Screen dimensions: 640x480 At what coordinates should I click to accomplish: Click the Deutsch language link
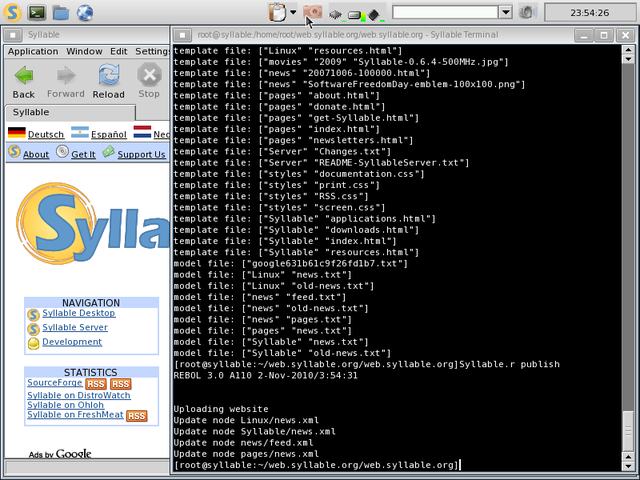pos(46,134)
